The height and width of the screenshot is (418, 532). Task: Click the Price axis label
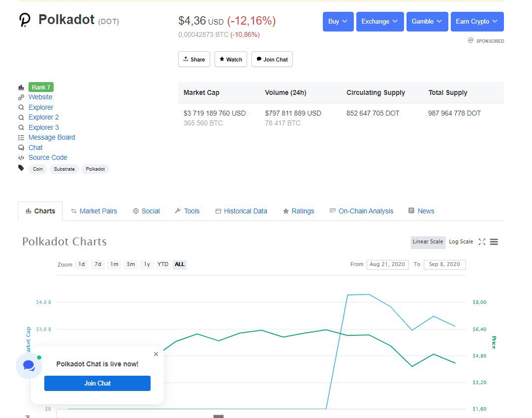494,342
